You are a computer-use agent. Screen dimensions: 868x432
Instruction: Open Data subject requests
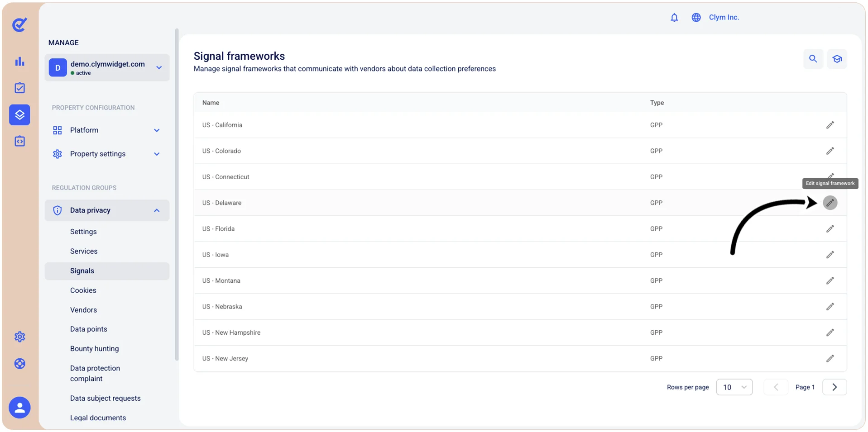point(106,399)
